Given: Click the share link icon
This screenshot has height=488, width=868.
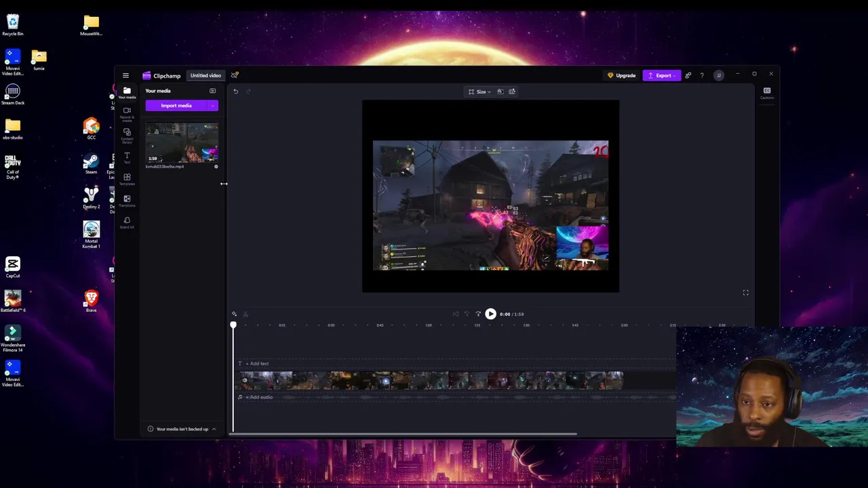Looking at the screenshot, I should click(x=688, y=75).
